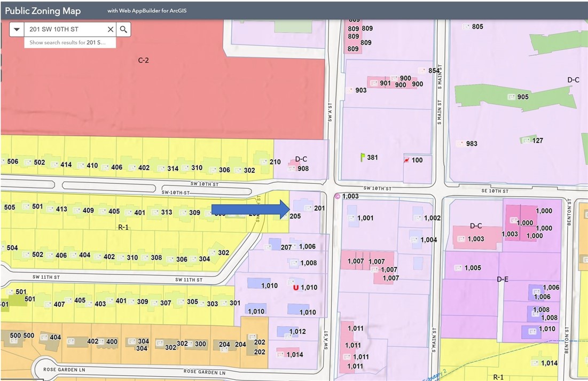Click the purple D-E zone label
The height and width of the screenshot is (381, 588).
pos(502,279)
